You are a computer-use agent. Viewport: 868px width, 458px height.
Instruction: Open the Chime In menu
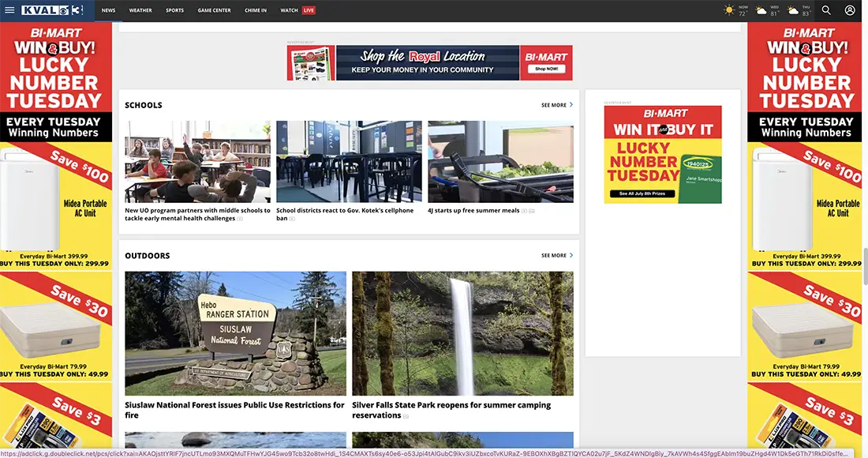[255, 10]
